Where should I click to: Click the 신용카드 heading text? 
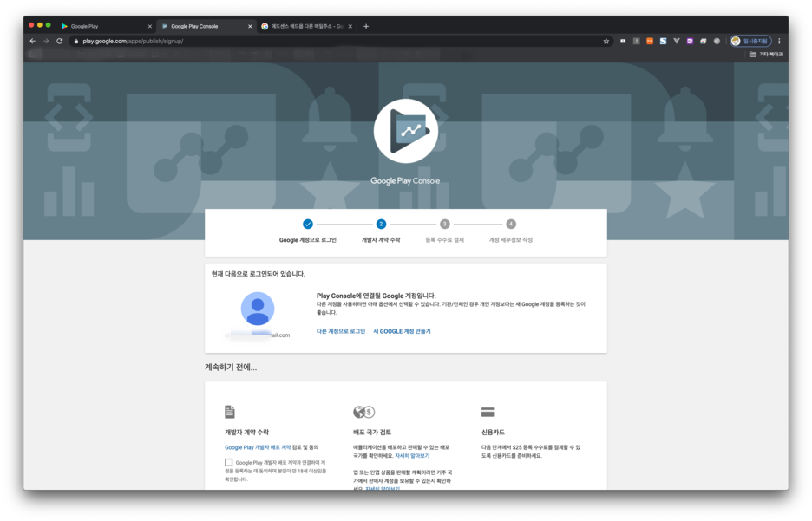[493, 432]
